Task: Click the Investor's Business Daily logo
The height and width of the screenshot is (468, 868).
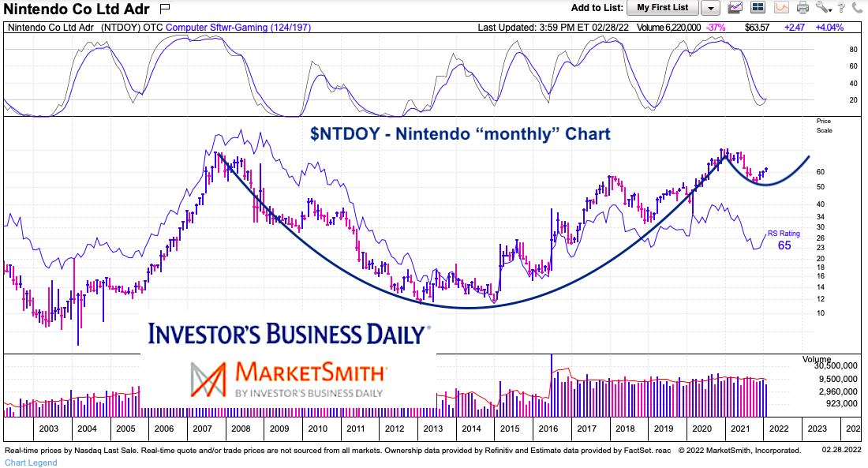Action: tap(287, 334)
